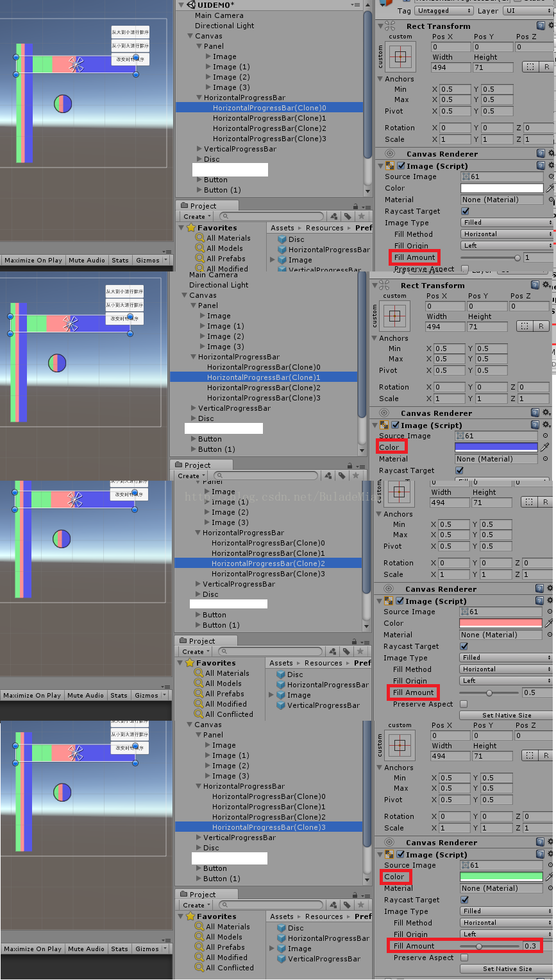Open Gizmos dropdown in Clone)3 capture
This screenshot has width=556, height=980.
(x=151, y=949)
